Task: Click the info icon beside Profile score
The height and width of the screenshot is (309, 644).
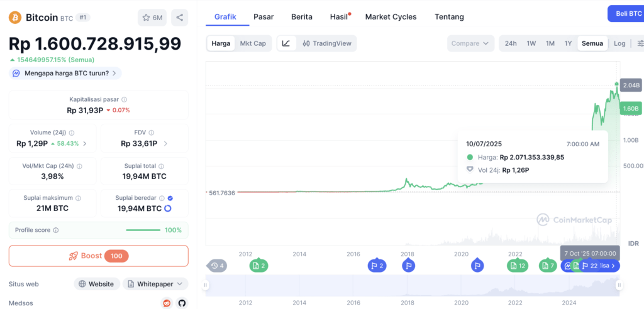Action: [56, 230]
